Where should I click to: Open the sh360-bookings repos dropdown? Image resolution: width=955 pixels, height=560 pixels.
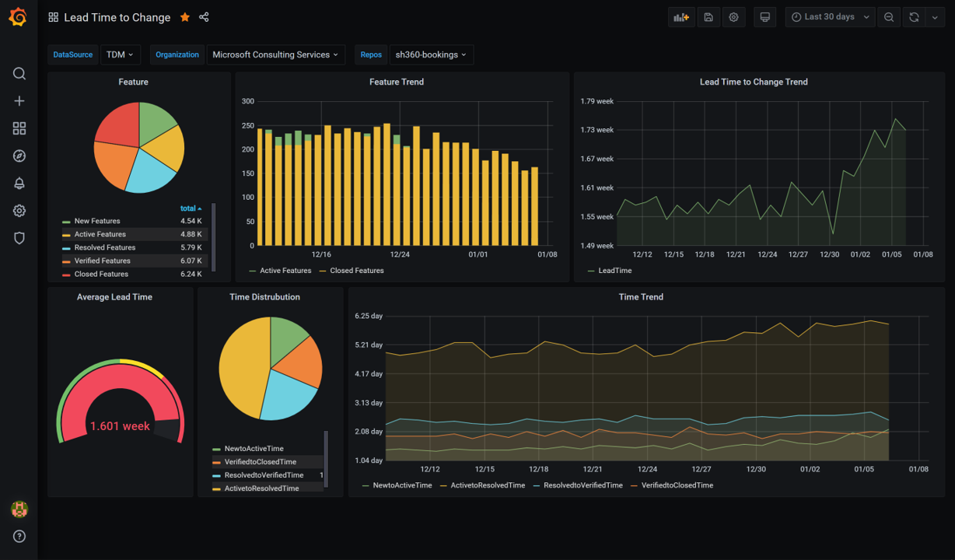coord(431,54)
